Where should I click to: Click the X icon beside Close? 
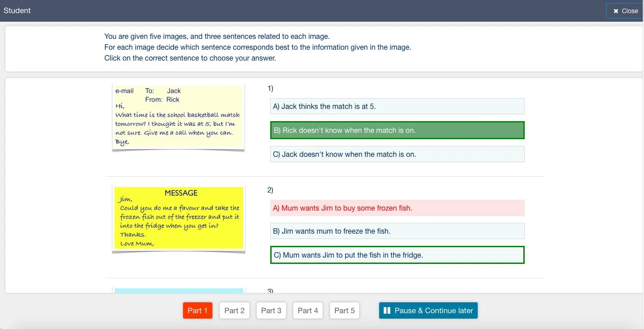616,11
